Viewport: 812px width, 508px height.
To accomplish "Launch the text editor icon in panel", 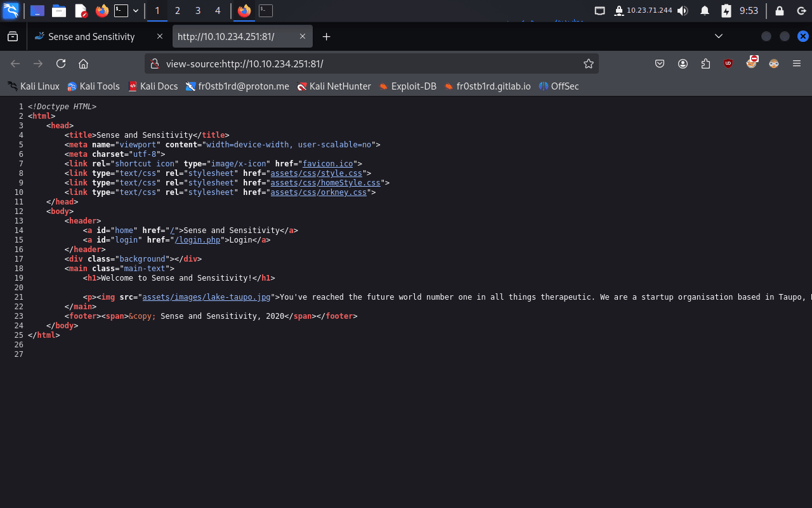I will pyautogui.click(x=81, y=11).
